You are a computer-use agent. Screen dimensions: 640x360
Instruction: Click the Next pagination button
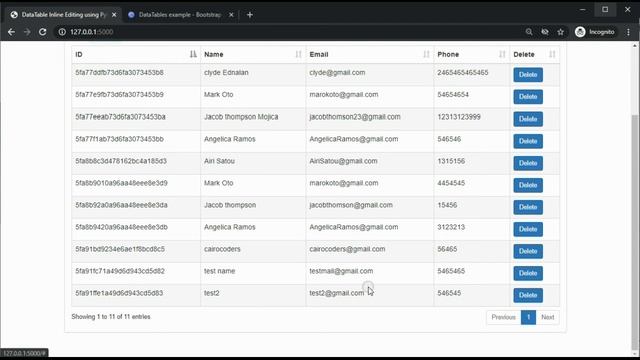[x=547, y=317]
